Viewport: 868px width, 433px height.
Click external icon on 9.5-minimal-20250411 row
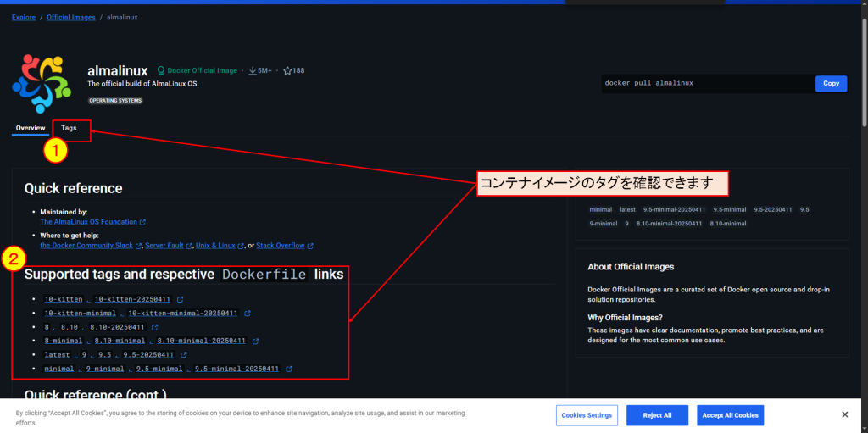(289, 369)
